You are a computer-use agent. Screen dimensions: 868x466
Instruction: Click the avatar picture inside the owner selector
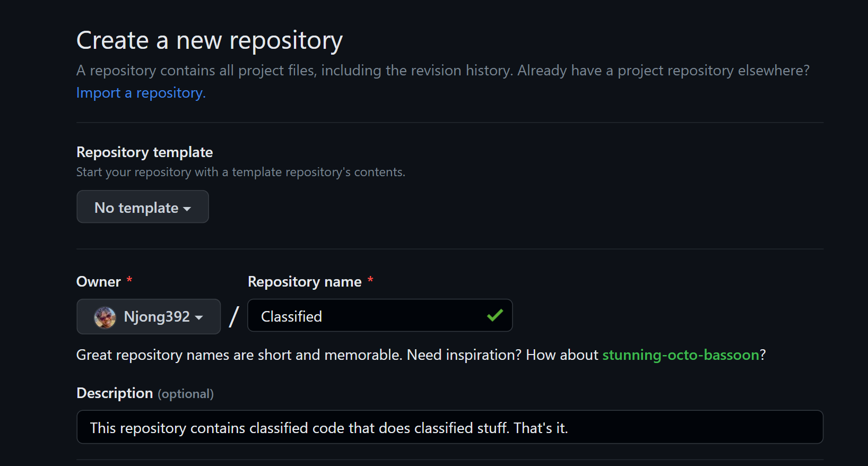pyautogui.click(x=105, y=316)
